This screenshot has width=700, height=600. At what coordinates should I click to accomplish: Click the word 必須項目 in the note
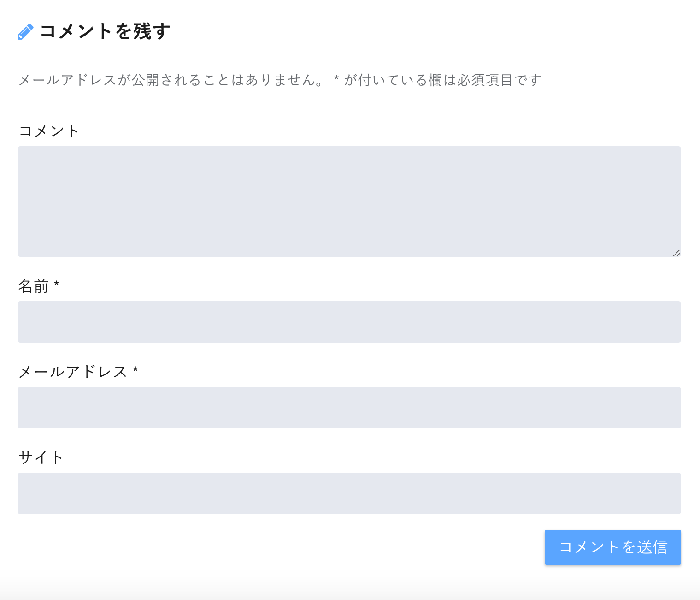485,80
